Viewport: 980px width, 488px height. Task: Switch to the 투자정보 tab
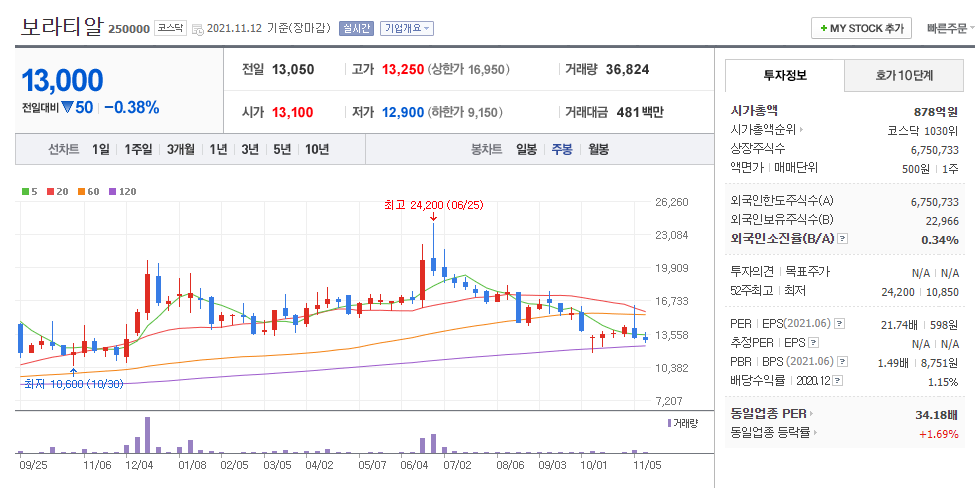pyautogui.click(x=784, y=76)
